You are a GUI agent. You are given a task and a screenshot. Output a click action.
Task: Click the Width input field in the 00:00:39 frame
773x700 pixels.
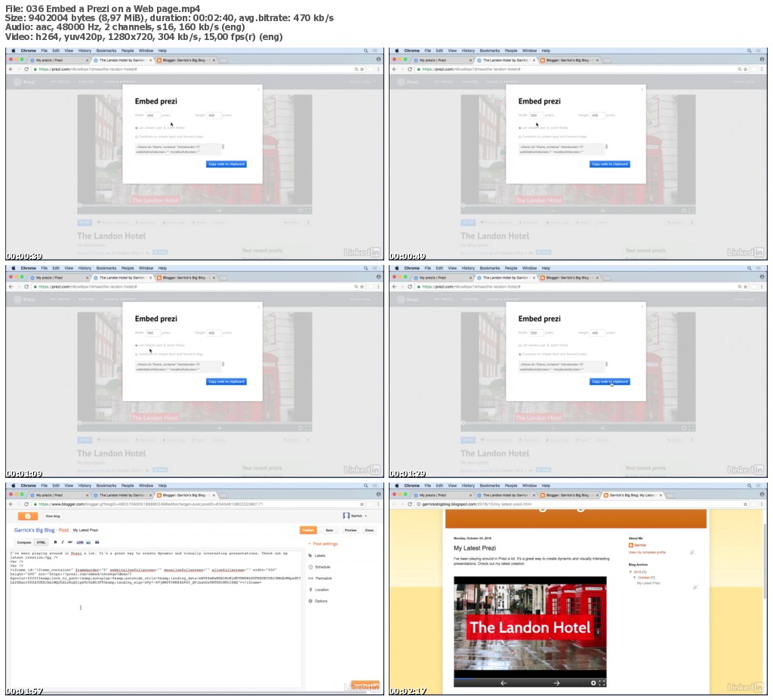(x=152, y=116)
